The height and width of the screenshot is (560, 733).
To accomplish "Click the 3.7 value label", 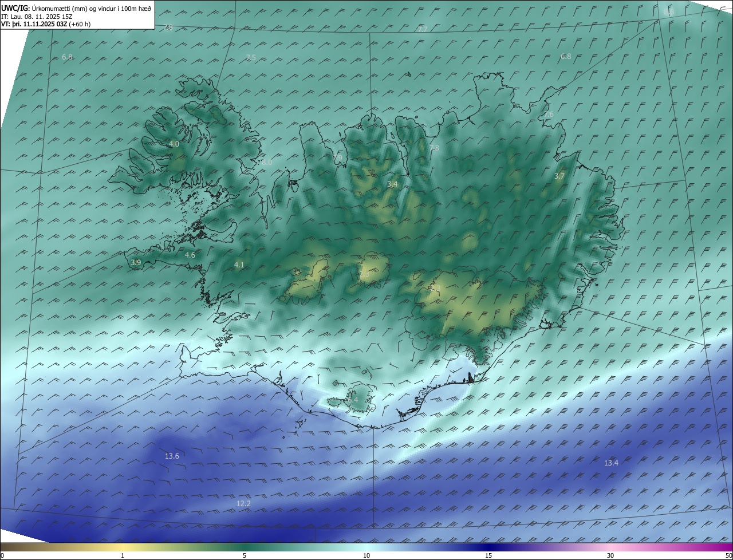I will 559,176.
